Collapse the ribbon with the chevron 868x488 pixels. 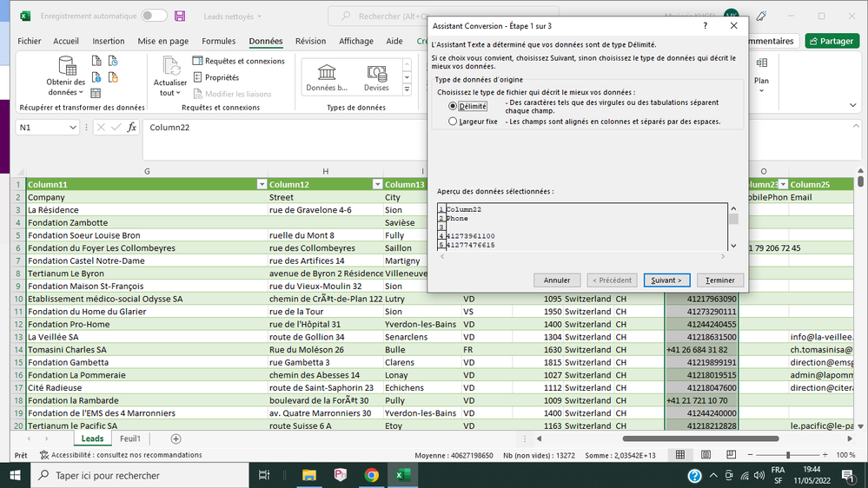click(853, 105)
